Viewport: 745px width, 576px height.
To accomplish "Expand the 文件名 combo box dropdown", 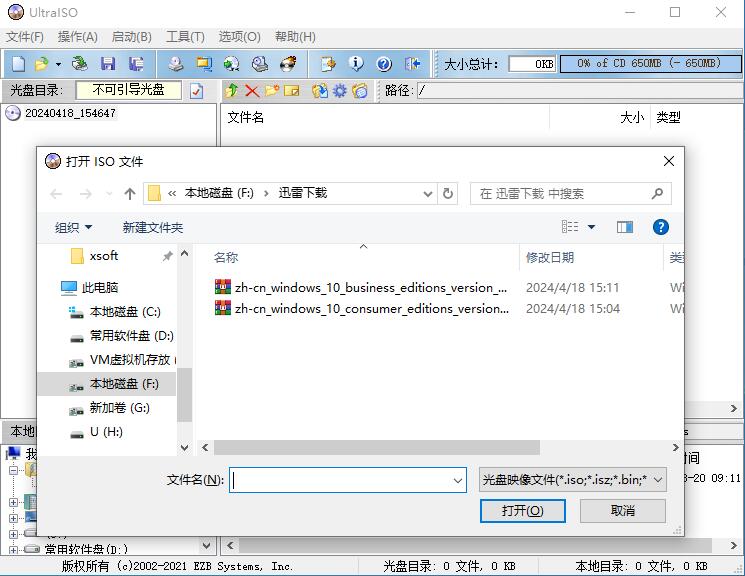I will point(458,480).
